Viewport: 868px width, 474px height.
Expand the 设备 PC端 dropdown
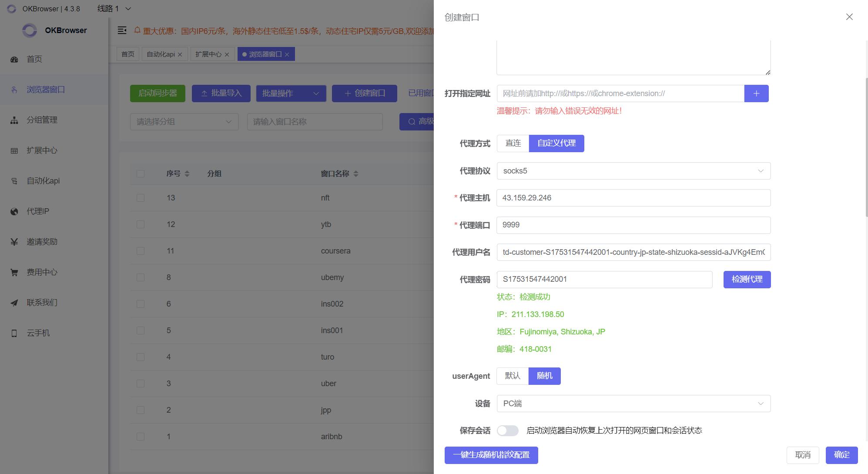[633, 404]
